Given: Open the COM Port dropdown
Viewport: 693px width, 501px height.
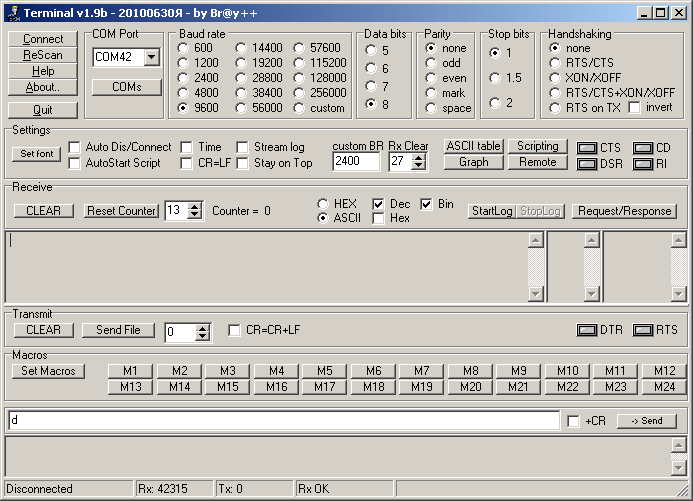Looking at the screenshot, I should (152, 57).
